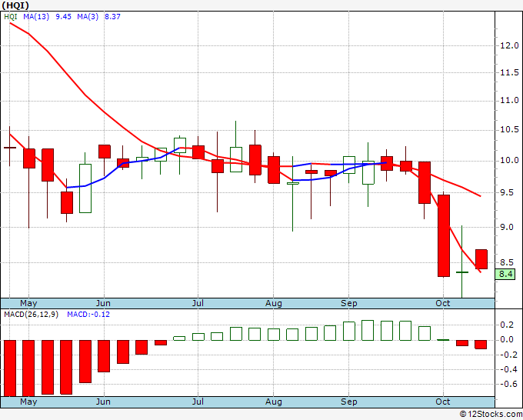Click the large red early-October candlestick
The height and width of the screenshot is (420, 523).
(444, 235)
